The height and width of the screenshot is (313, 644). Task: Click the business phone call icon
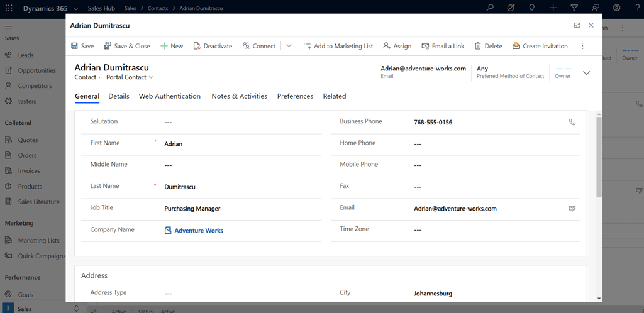tap(572, 122)
